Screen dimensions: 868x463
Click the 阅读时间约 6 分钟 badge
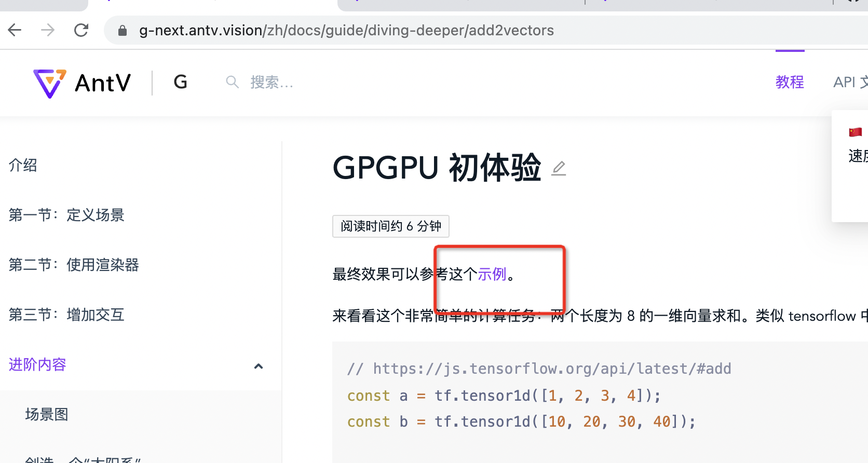coord(391,226)
